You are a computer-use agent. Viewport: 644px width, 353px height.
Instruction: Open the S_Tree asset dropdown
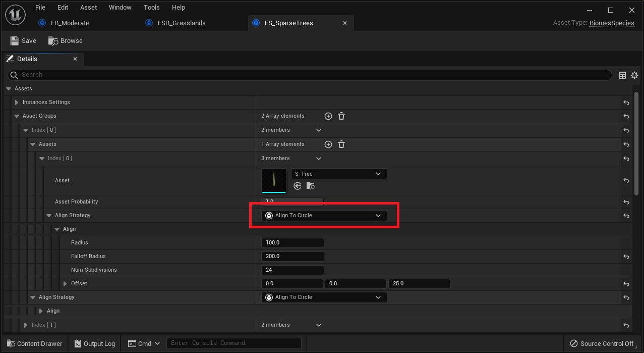tap(338, 174)
